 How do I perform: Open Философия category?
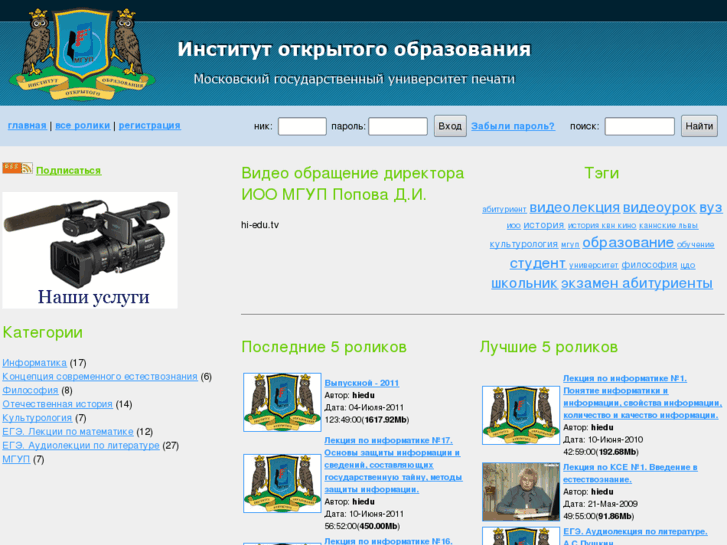tap(30, 391)
